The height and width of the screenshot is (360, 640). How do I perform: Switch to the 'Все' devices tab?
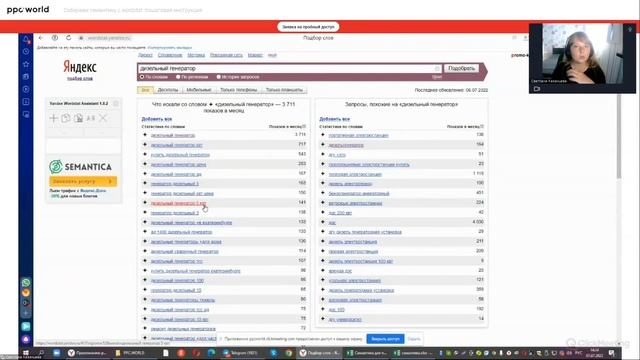coord(145,90)
